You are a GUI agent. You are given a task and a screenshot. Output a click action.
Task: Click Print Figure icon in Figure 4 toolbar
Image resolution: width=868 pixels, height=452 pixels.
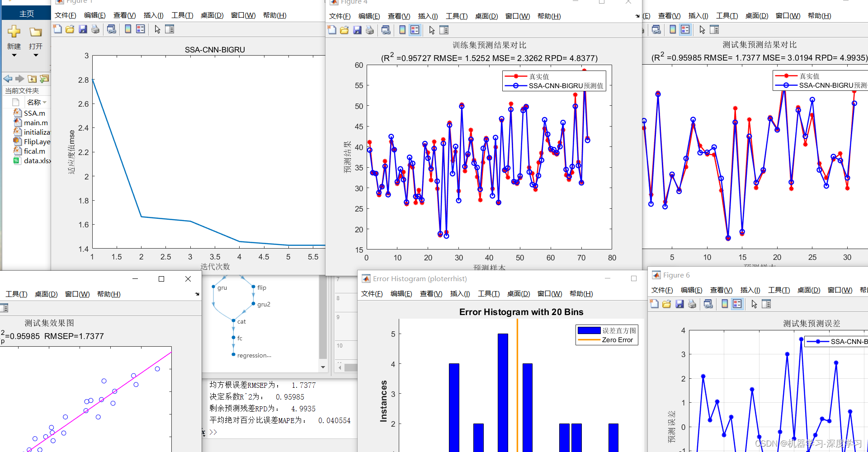(x=370, y=30)
